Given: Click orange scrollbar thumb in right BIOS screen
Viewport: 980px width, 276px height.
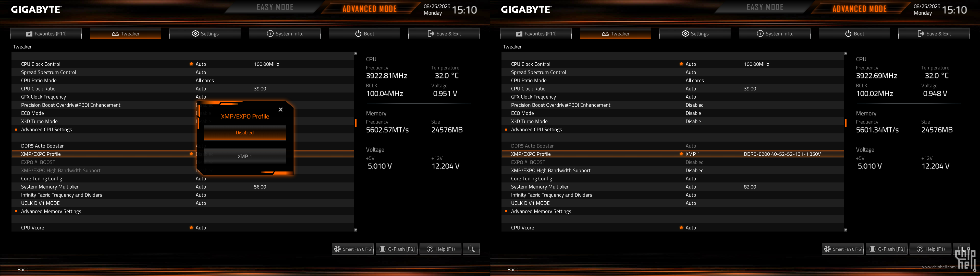Looking at the screenshot, I should pyautogui.click(x=846, y=123).
